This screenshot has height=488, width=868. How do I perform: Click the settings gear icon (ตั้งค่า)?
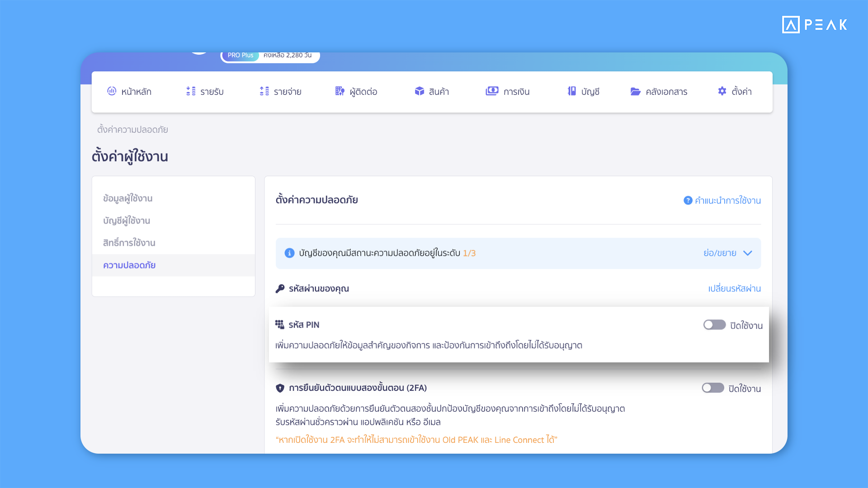coord(722,91)
